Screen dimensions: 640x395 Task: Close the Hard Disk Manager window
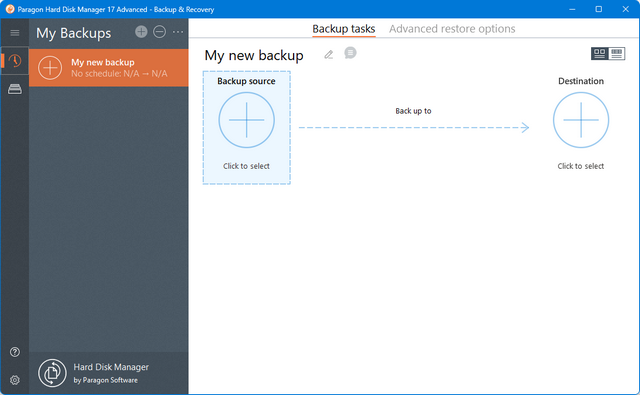click(x=625, y=9)
